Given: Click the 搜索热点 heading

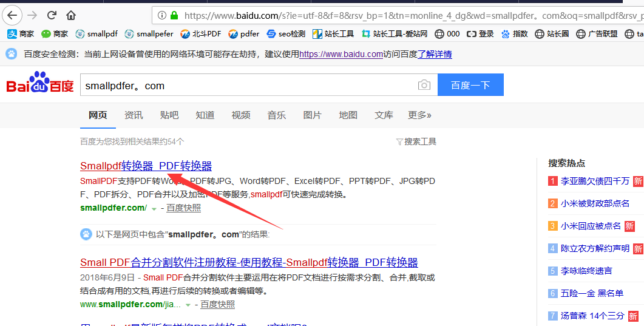Looking at the screenshot, I should pos(566,163).
